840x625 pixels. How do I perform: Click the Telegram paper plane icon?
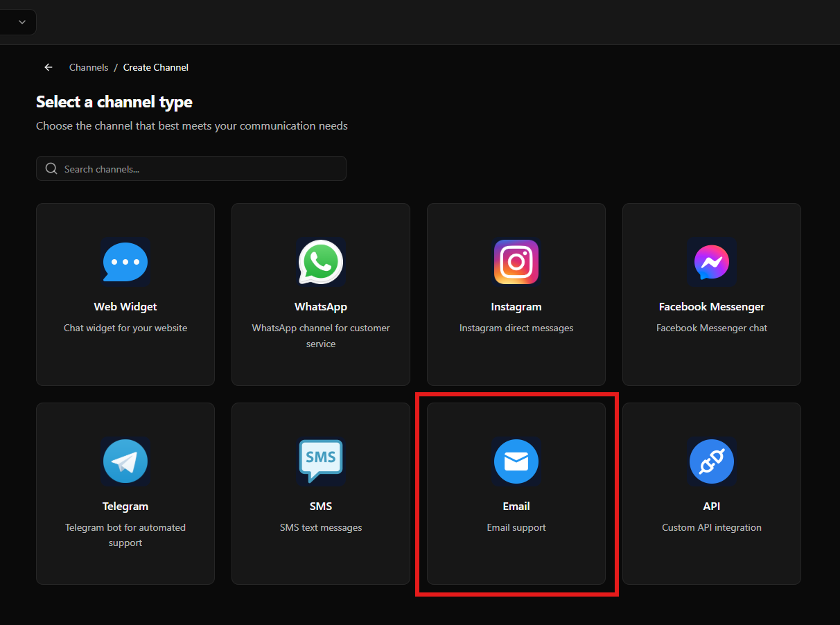click(x=125, y=461)
